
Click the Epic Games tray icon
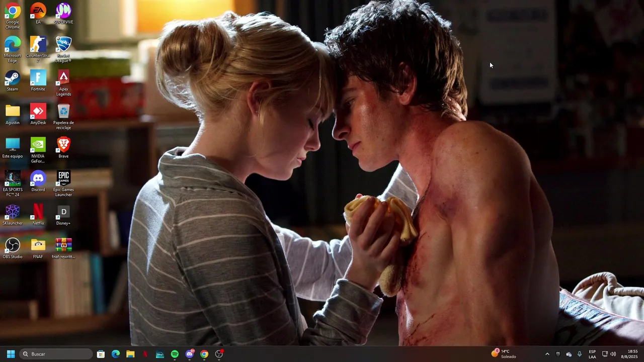point(558,354)
